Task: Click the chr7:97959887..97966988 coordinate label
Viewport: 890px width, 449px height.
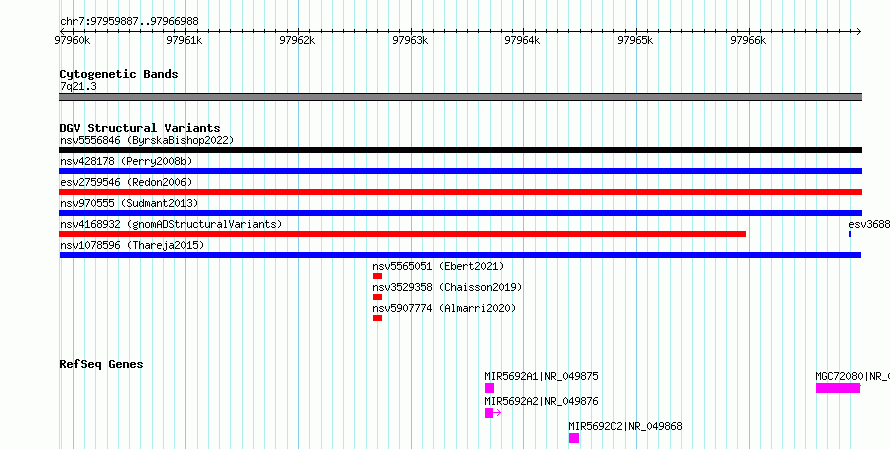Action: pyautogui.click(x=129, y=22)
